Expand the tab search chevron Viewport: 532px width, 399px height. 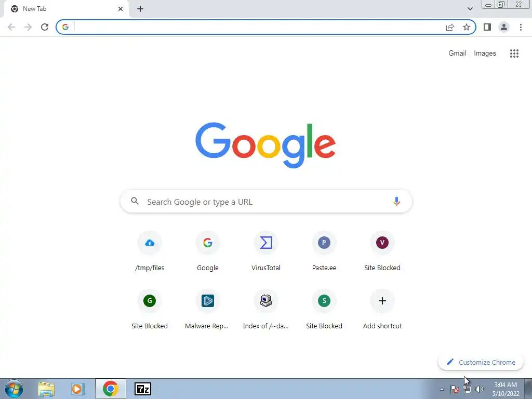470,9
